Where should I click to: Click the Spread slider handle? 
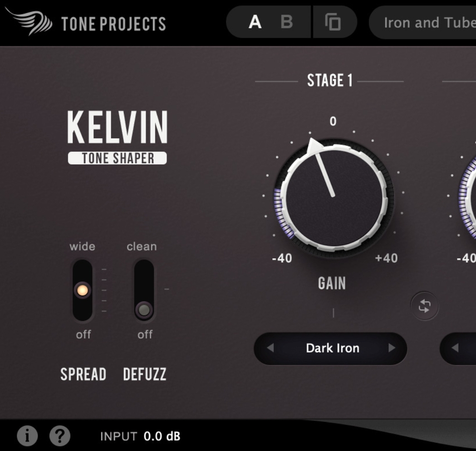click(x=82, y=290)
